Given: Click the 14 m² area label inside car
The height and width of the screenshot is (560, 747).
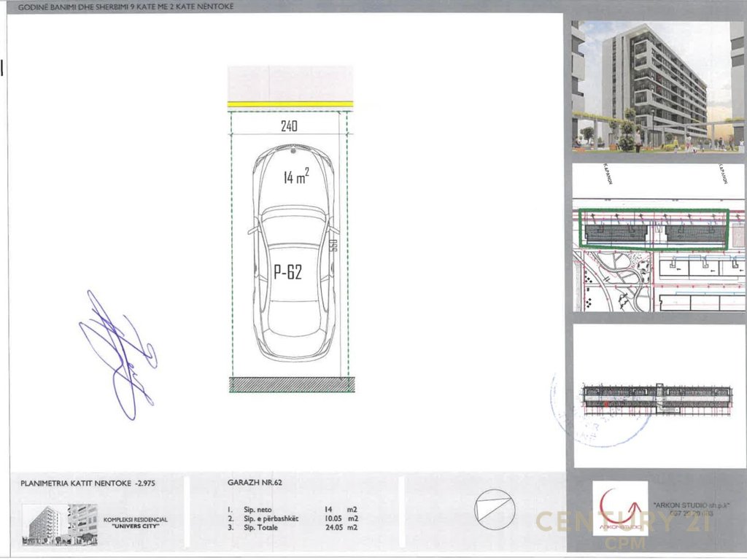Looking at the screenshot, I should pyautogui.click(x=296, y=177).
